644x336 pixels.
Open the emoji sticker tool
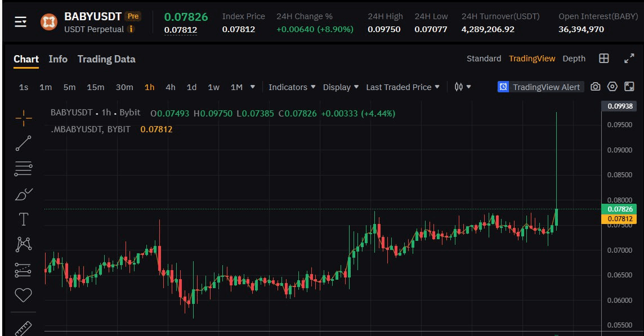click(23, 294)
